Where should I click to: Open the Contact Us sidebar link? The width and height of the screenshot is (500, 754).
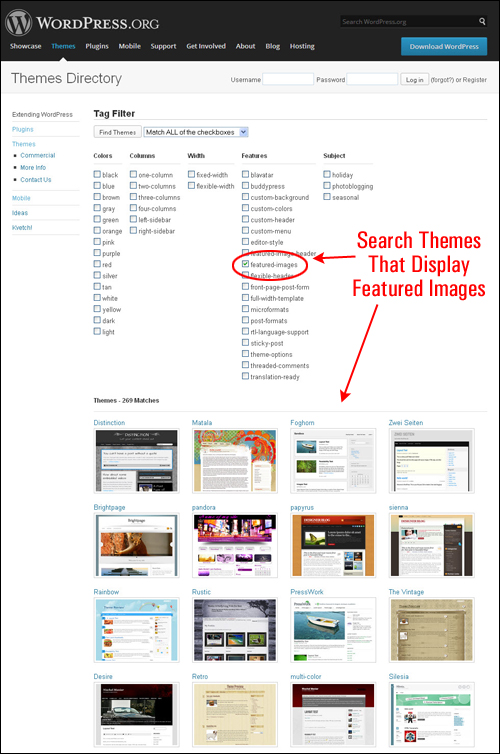pos(36,179)
